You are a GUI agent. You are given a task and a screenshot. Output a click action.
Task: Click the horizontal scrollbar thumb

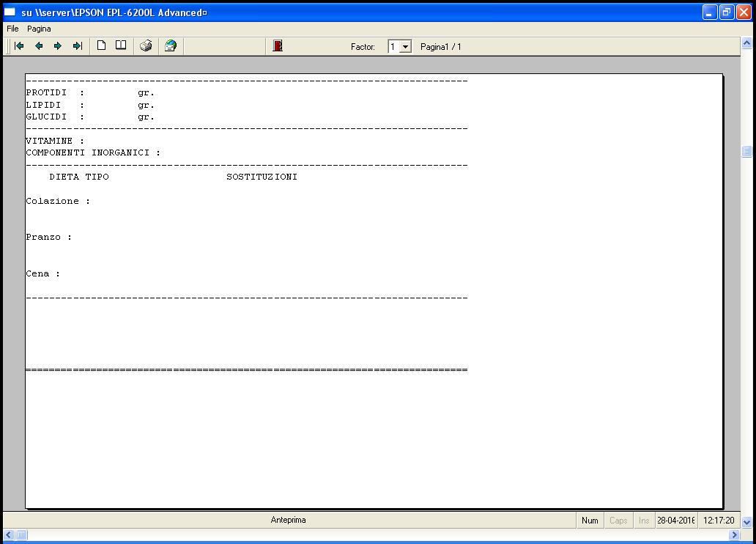[x=21, y=535]
